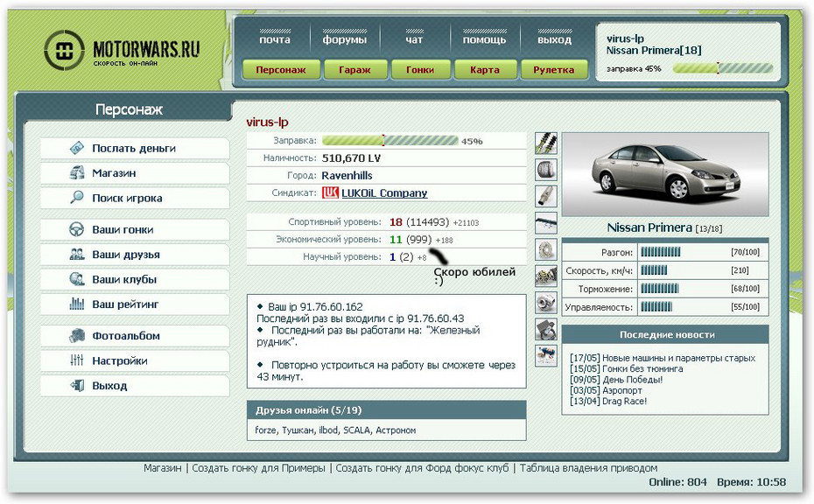Open Настройки in the sidebar
This screenshot has height=504, width=814.
click(135, 360)
